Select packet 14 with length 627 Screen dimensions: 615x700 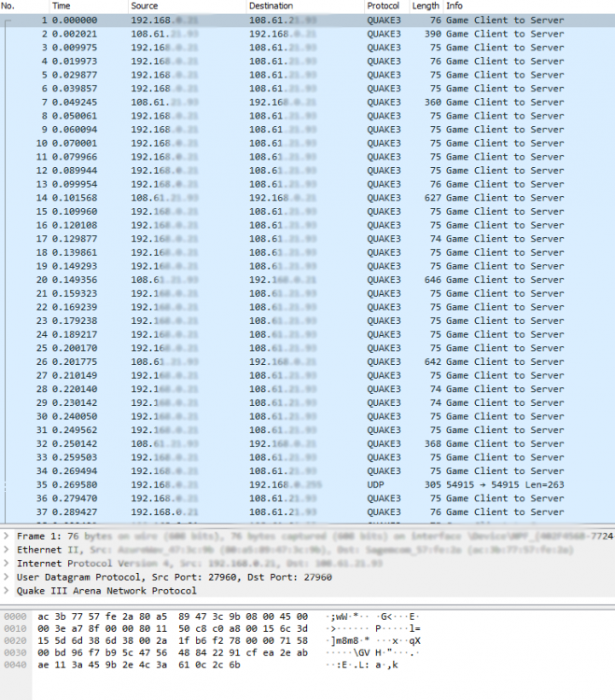point(308,198)
